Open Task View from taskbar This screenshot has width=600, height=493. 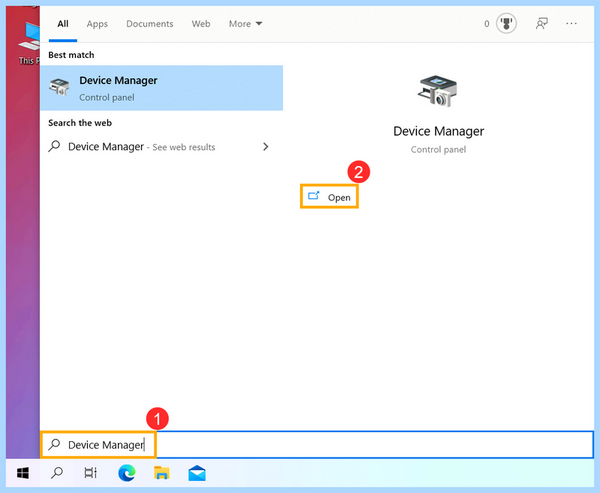(91, 473)
